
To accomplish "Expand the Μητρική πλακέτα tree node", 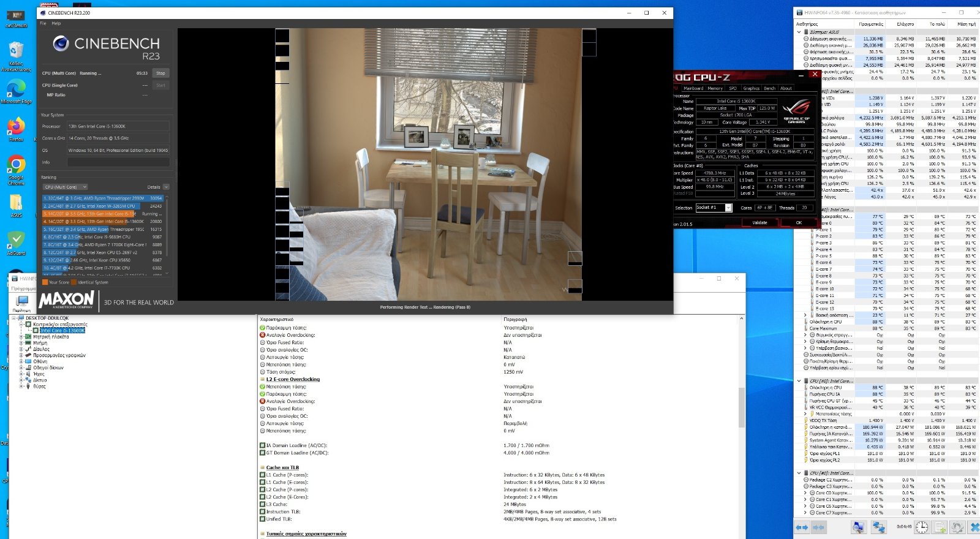I will 21,337.
